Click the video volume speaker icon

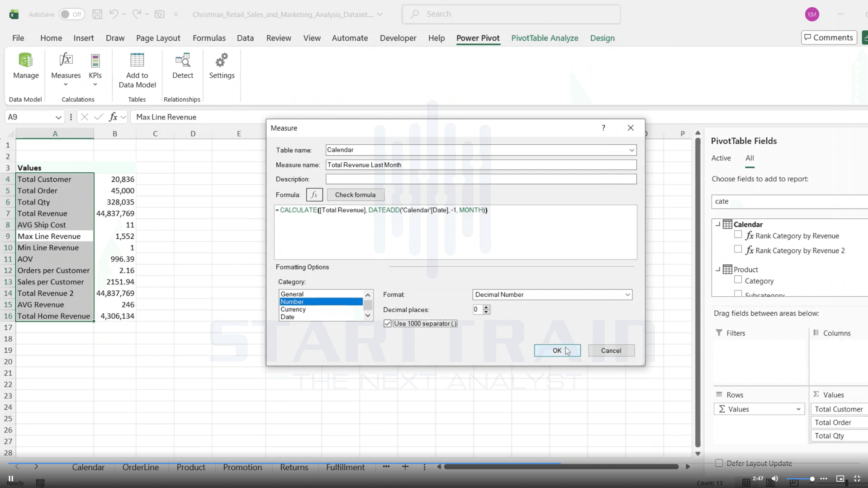(x=775, y=479)
